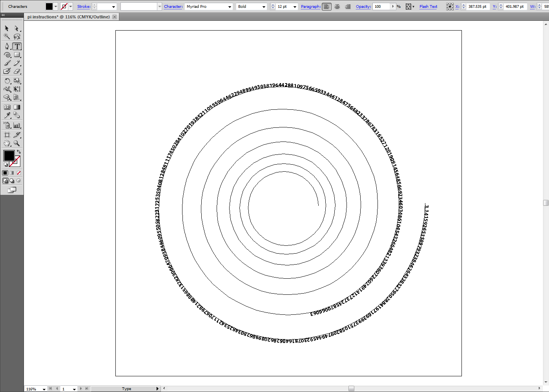Pick the Lasso tool
This screenshot has height=392, width=549.
click(16, 36)
